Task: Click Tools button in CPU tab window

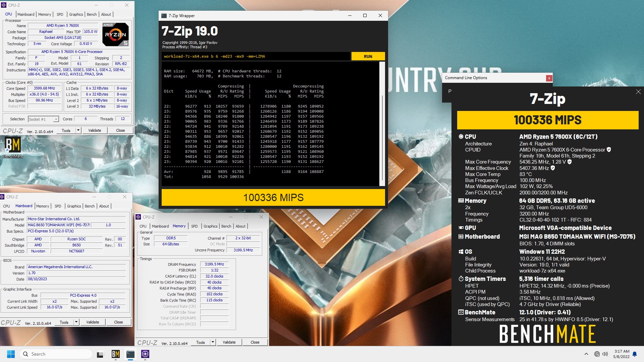Action: [66, 130]
